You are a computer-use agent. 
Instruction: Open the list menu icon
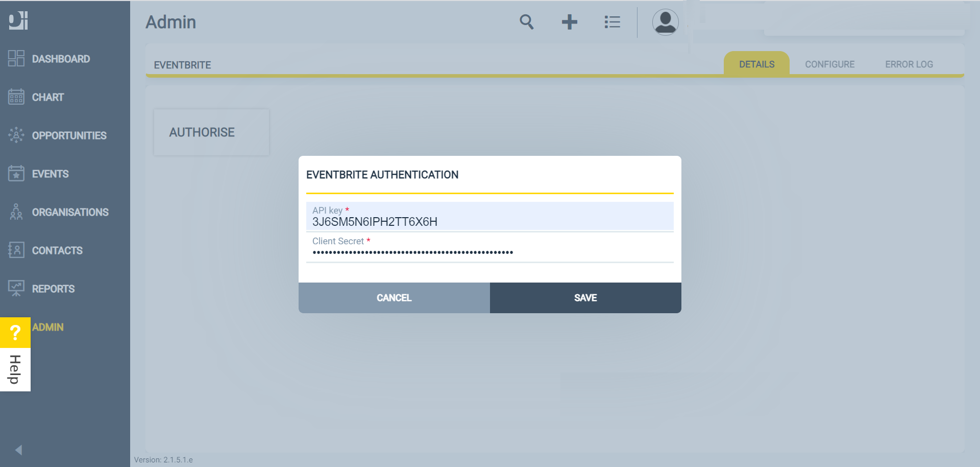coord(612,22)
